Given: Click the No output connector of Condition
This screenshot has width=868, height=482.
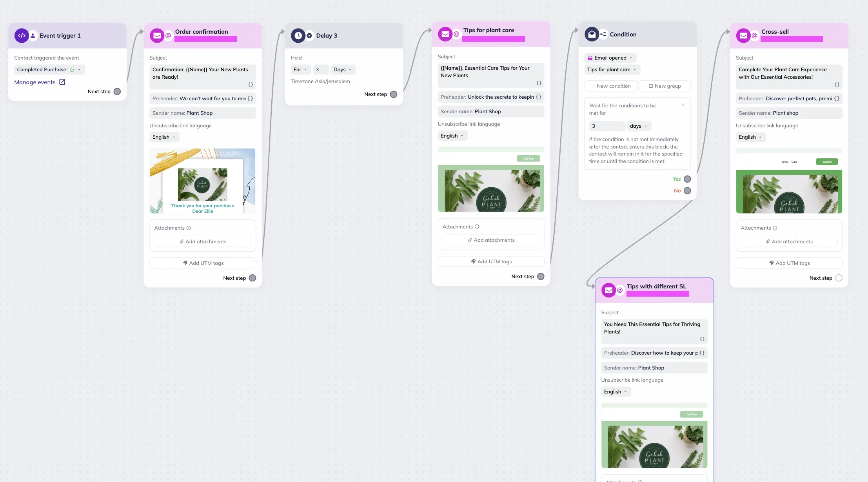Looking at the screenshot, I should [687, 191].
